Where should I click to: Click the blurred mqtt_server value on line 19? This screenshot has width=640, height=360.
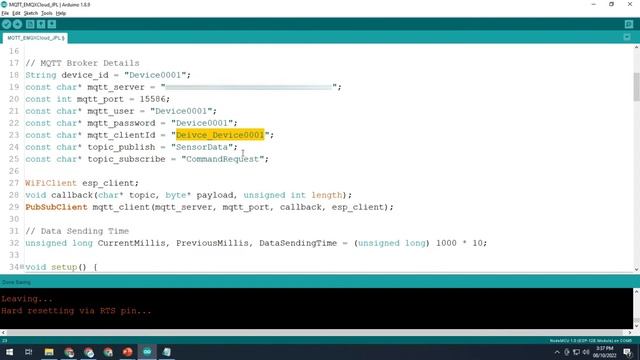[x=249, y=87]
